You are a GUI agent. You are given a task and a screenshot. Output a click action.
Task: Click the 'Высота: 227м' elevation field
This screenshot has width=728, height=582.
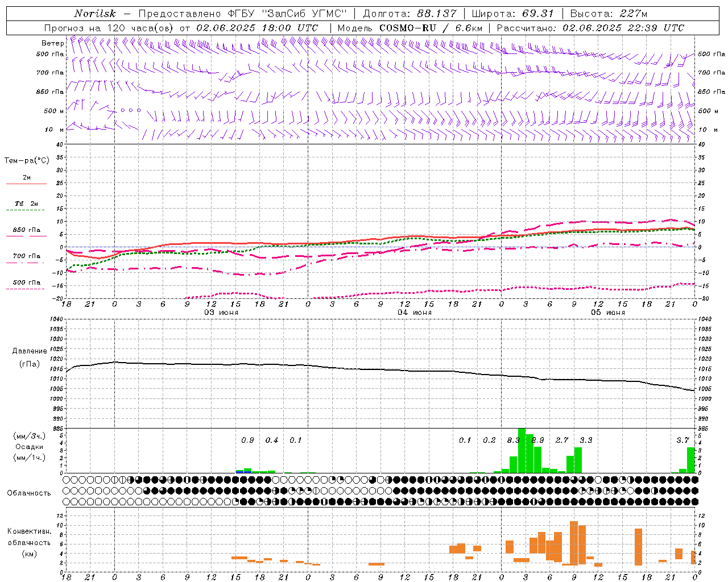tap(609, 14)
